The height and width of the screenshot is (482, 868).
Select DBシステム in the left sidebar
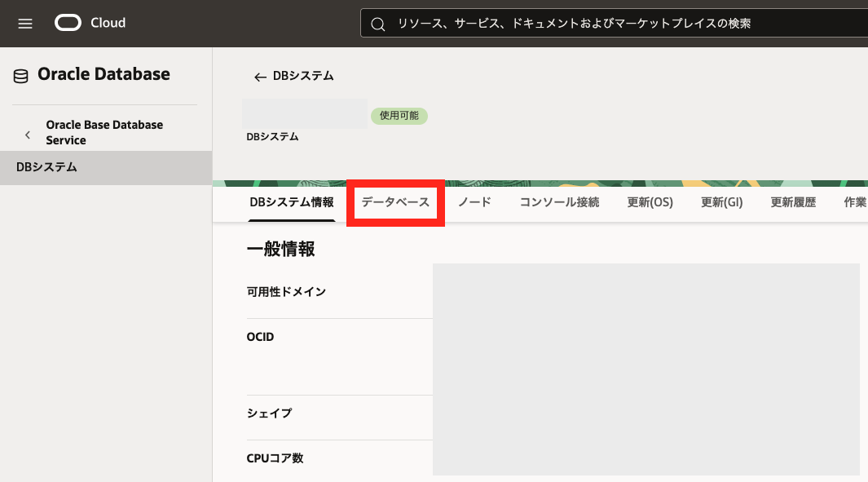point(46,167)
